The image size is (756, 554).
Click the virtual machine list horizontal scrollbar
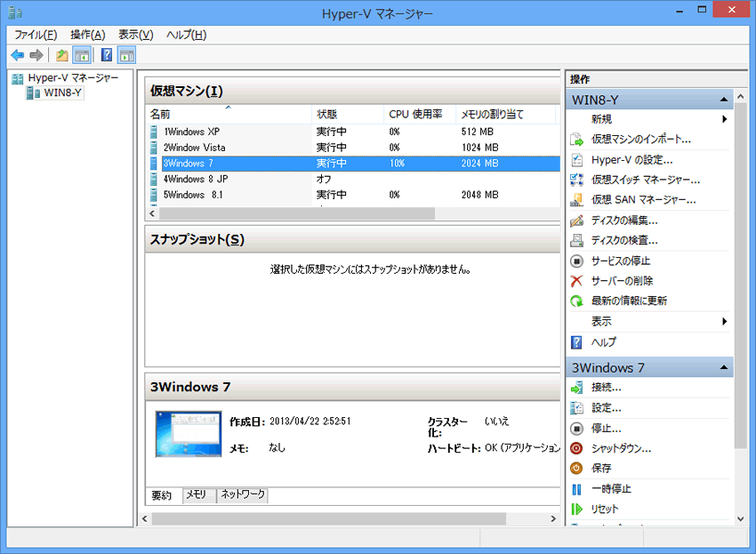point(297,213)
